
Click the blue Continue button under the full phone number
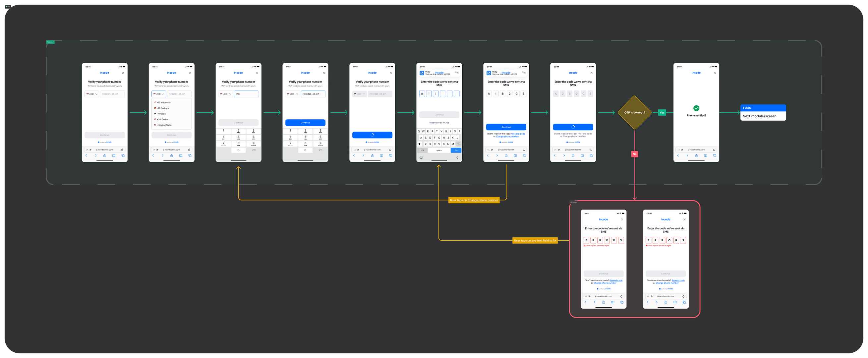tap(305, 123)
